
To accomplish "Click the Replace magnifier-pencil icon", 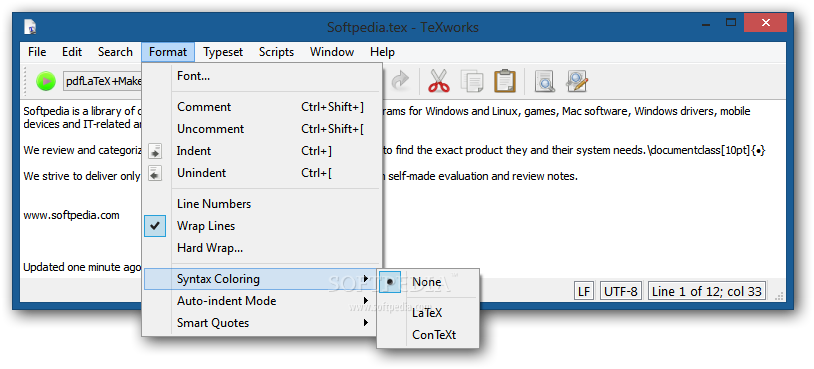I will pyautogui.click(x=576, y=81).
